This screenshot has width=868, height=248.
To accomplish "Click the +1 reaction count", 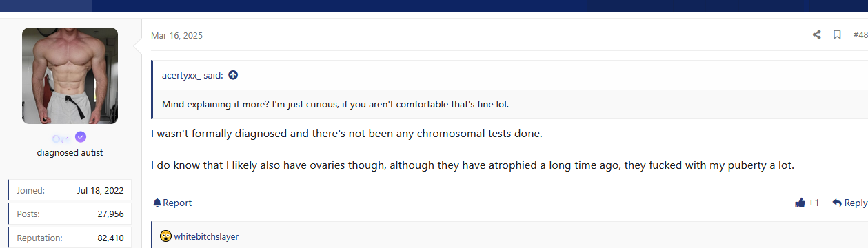I will pyautogui.click(x=814, y=203).
